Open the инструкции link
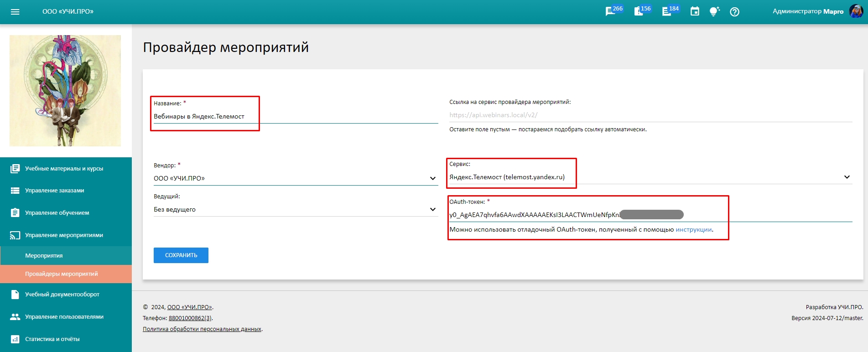This screenshot has width=868, height=352. (693, 230)
